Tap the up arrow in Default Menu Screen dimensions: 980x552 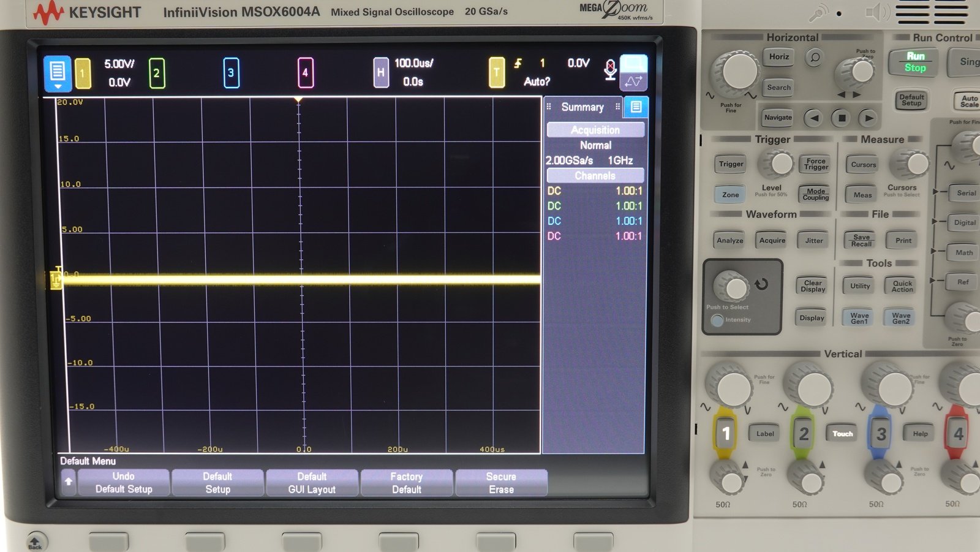pyautogui.click(x=69, y=482)
